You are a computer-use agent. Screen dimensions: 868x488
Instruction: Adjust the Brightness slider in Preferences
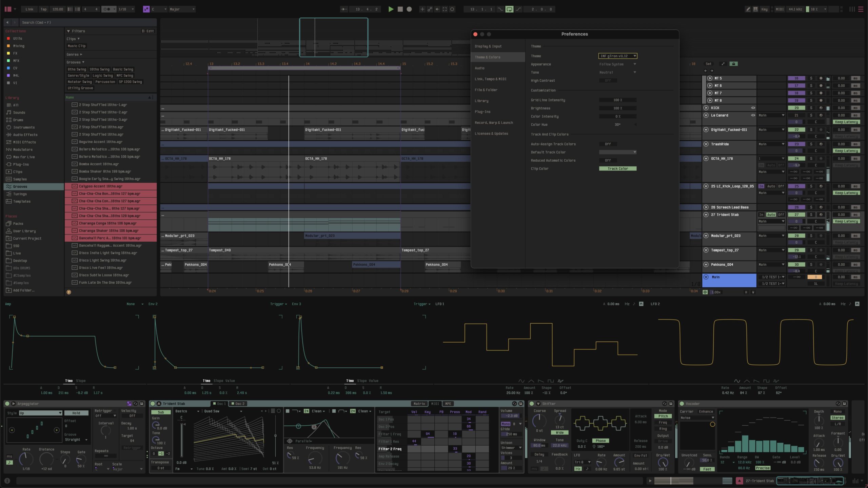(x=617, y=108)
